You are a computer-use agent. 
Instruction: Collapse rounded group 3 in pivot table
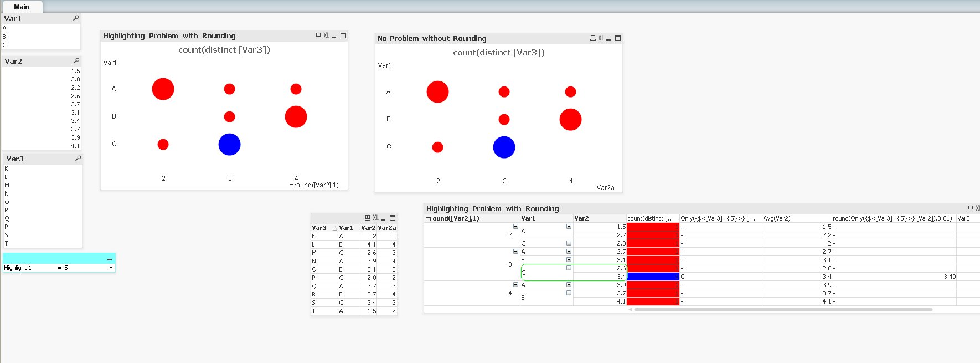(x=515, y=252)
